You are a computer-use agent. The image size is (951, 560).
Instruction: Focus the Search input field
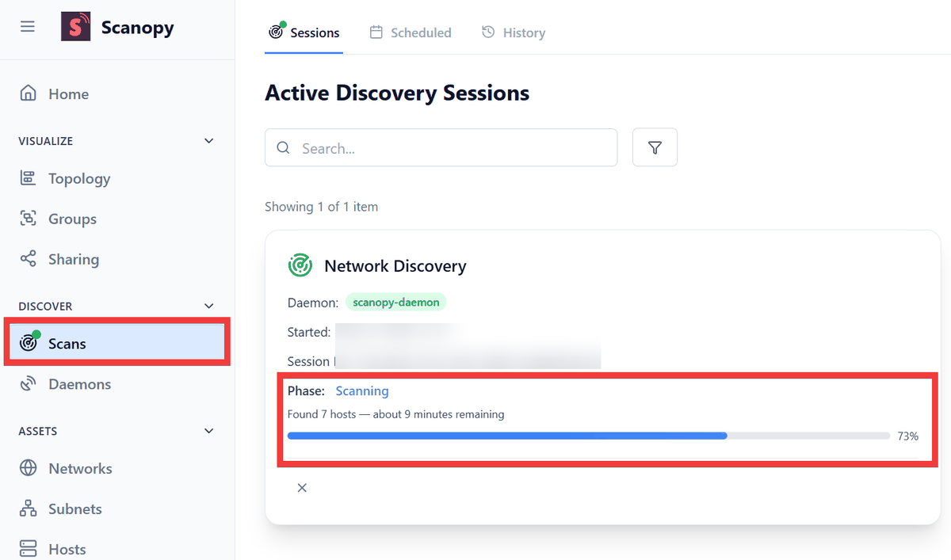(x=452, y=148)
